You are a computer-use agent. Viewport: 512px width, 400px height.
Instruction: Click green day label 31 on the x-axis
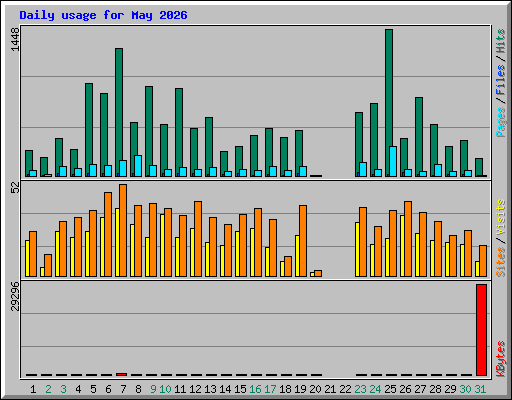(480, 389)
